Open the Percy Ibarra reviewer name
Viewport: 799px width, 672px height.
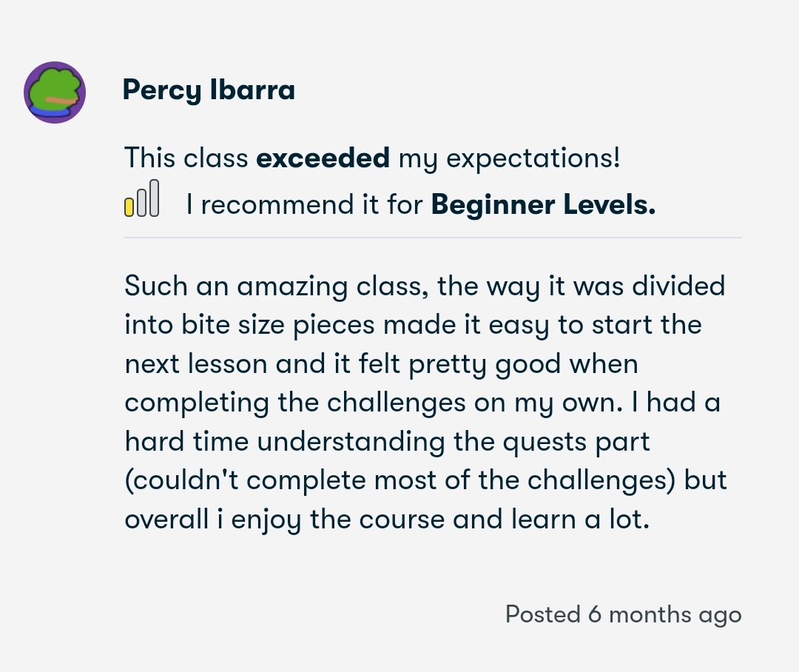click(209, 90)
